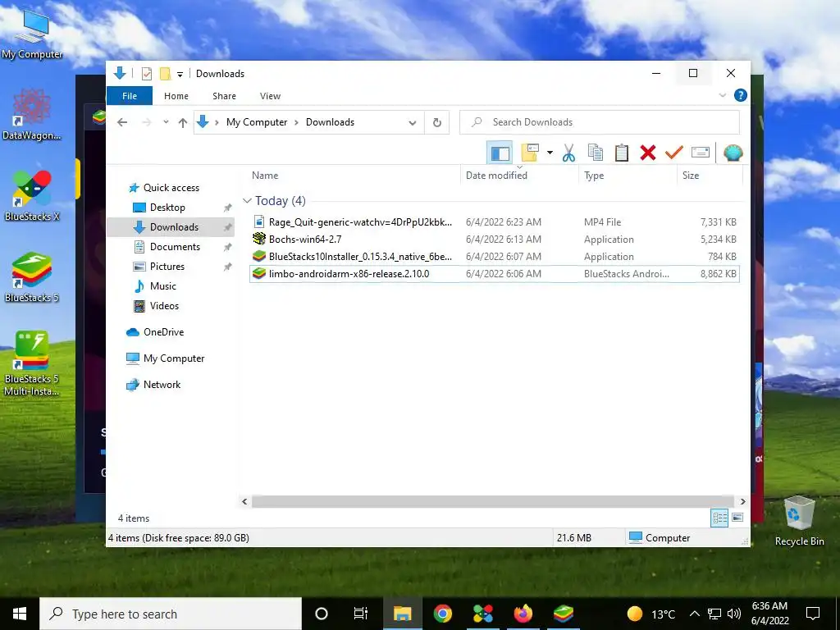Click the Rename toolbar icon
This screenshot has width=840, height=630.
[701, 153]
